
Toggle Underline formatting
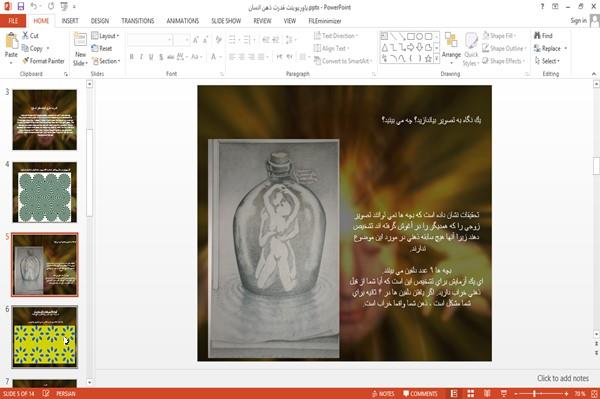click(x=151, y=57)
